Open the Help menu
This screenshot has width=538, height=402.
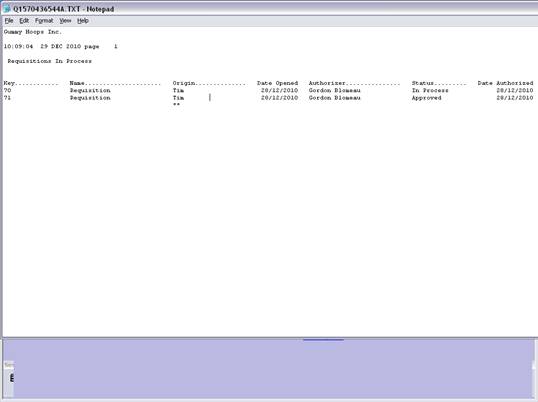point(83,21)
